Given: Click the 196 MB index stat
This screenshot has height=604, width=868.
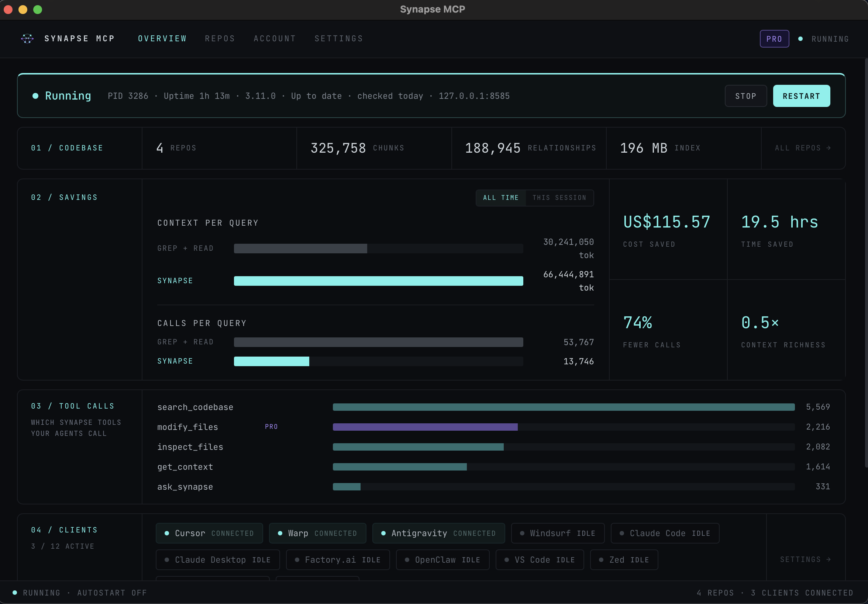Looking at the screenshot, I should (660, 148).
